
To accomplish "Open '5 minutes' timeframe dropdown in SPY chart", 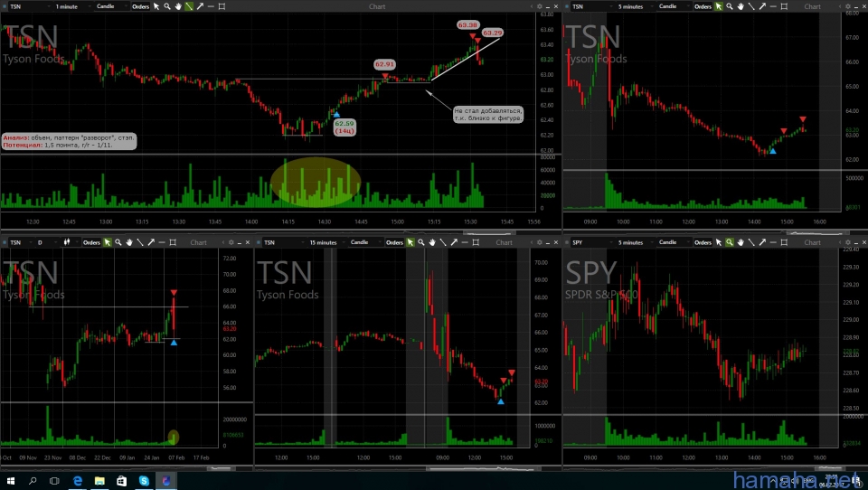I will pos(634,242).
